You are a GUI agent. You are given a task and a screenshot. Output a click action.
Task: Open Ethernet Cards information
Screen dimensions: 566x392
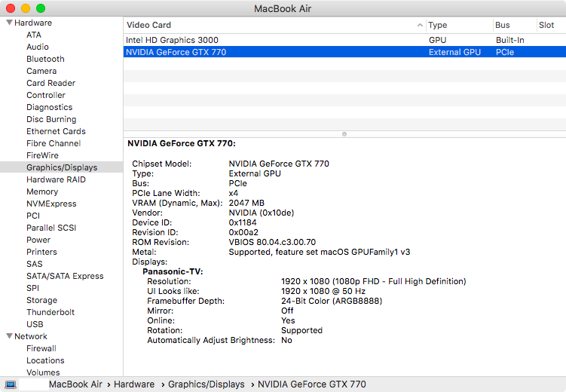(56, 131)
